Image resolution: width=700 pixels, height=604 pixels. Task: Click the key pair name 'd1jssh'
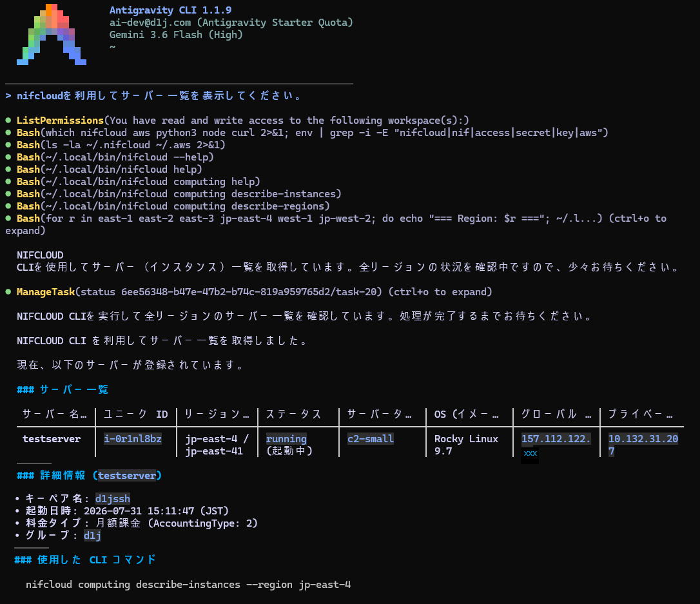[x=113, y=499]
